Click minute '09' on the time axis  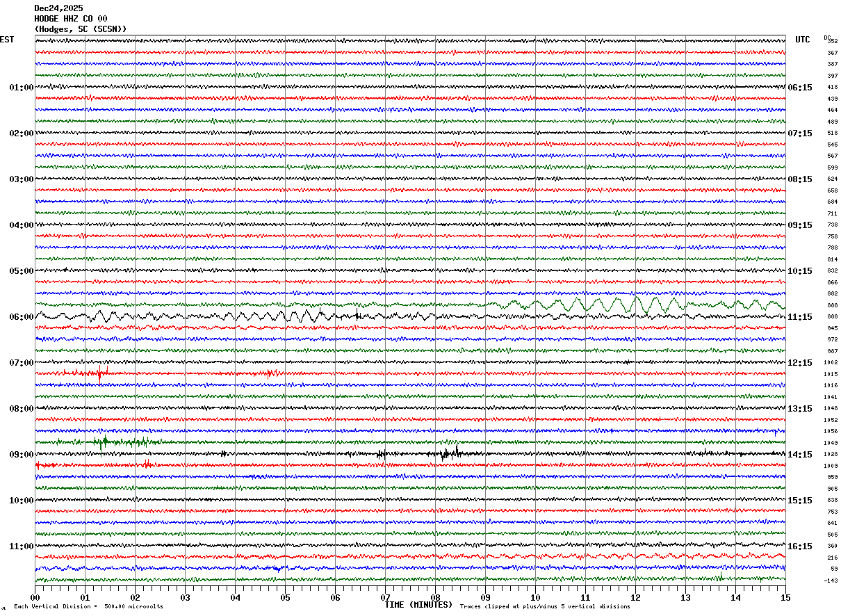click(x=485, y=597)
